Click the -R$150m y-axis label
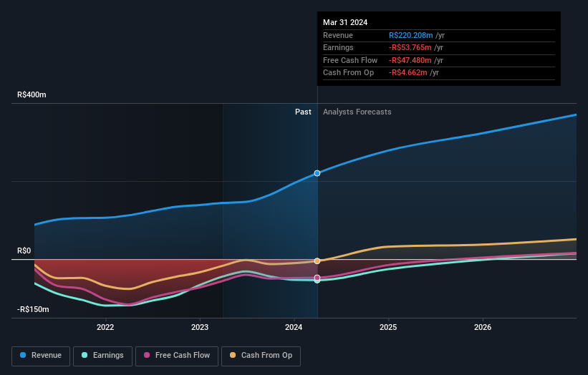This screenshot has width=588, height=375. (x=33, y=309)
